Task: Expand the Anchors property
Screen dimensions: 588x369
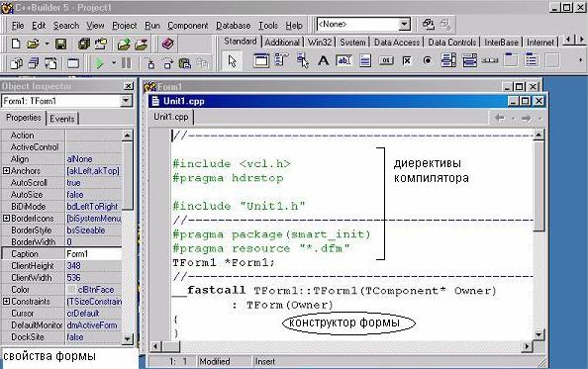Action: [6, 171]
